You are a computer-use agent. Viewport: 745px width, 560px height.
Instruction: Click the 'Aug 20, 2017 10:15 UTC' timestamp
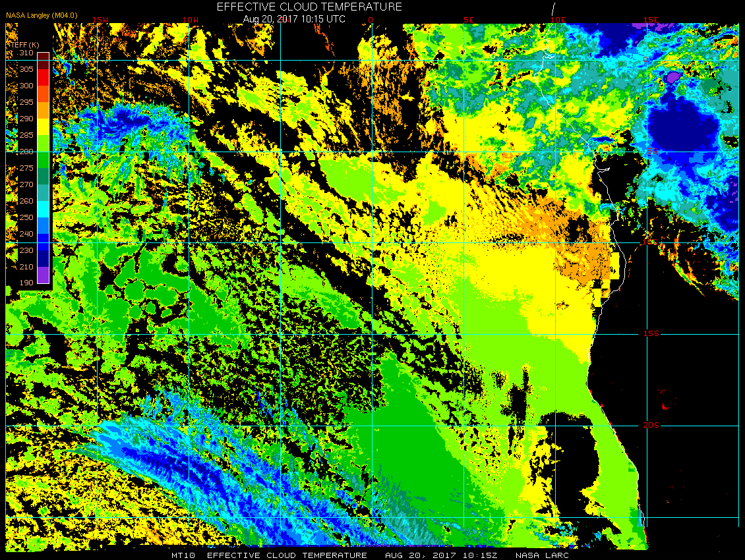coord(294,19)
